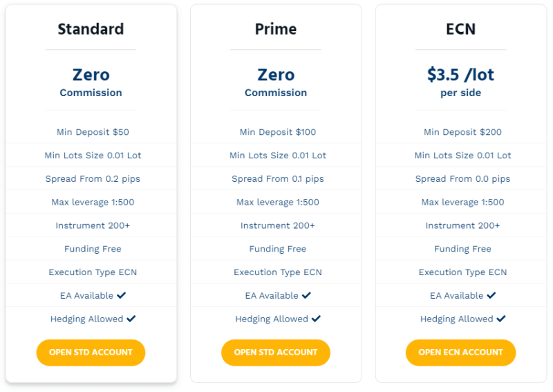Viewport: 553px width, 392px height.
Task: Click Min Deposit $100 in Prime plan
Action: tap(278, 132)
